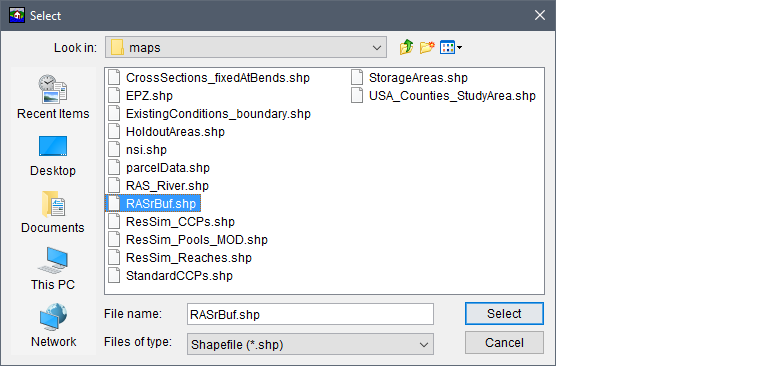The width and height of the screenshot is (782, 366).
Task: Select USA_Counties_StudyArea.shp file
Action: [x=443, y=96]
